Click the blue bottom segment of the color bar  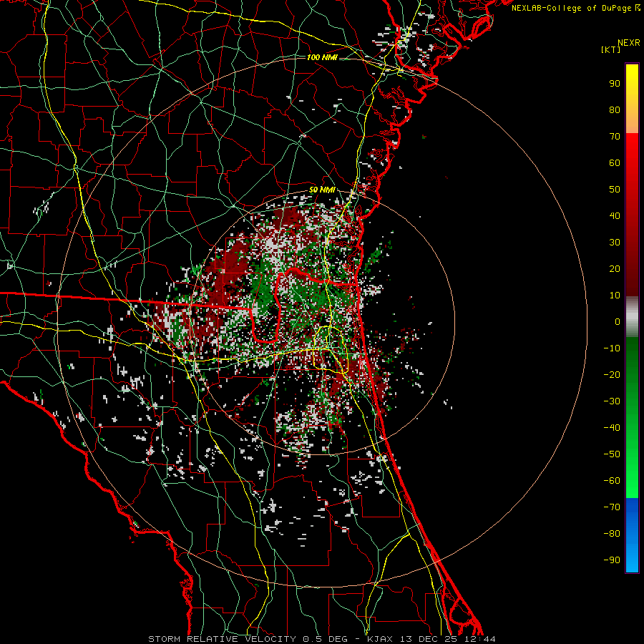(632, 535)
